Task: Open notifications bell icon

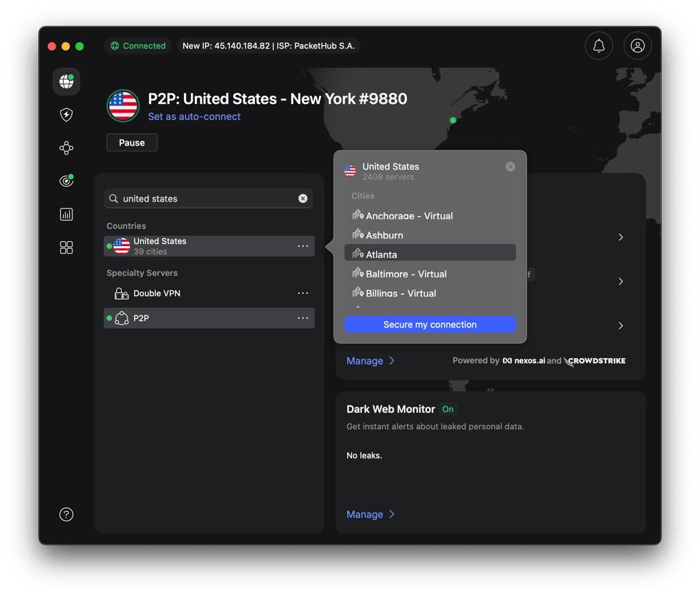Action: point(599,46)
